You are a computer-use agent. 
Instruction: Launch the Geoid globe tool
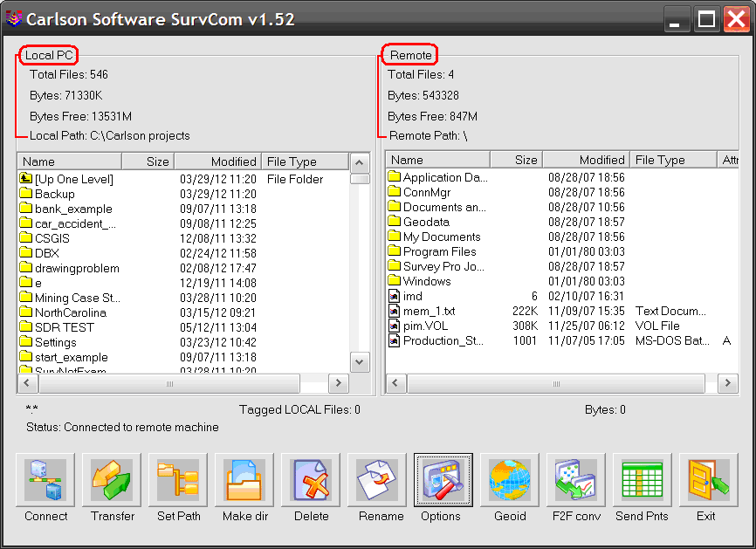tap(510, 479)
